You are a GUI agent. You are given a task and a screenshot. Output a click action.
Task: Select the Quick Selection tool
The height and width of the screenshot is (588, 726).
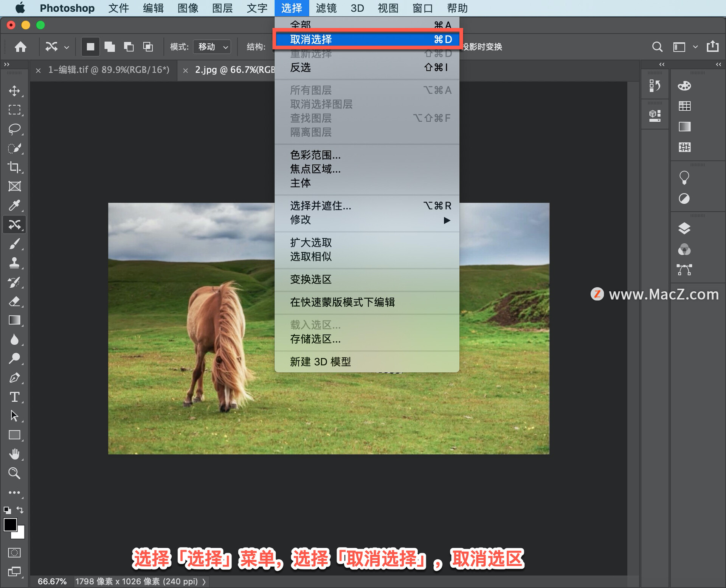tap(14, 148)
